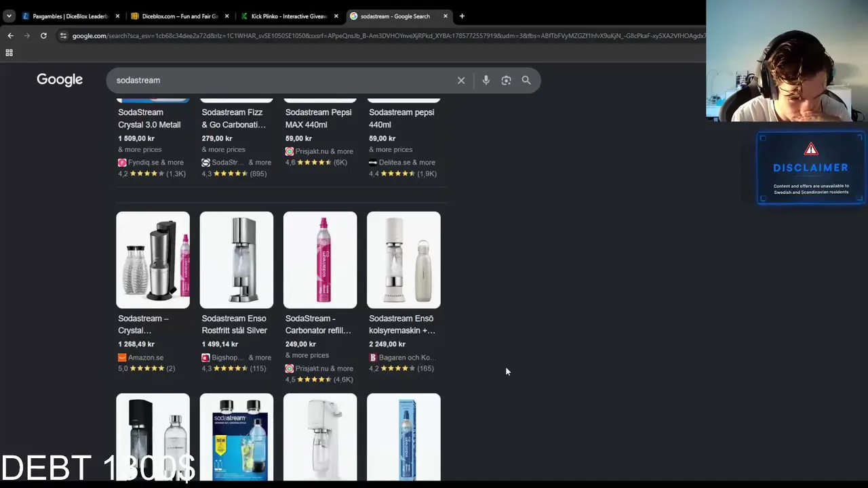Click the 5,0 rating with (2) reviews
Viewport: 868px width, 488px height.
pos(146,369)
